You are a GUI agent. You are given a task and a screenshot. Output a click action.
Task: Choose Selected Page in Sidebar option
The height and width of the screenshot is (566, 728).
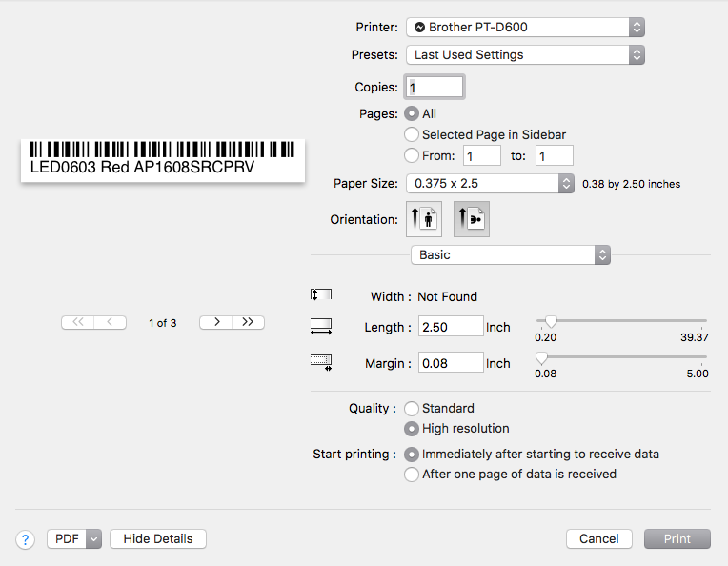click(412, 134)
